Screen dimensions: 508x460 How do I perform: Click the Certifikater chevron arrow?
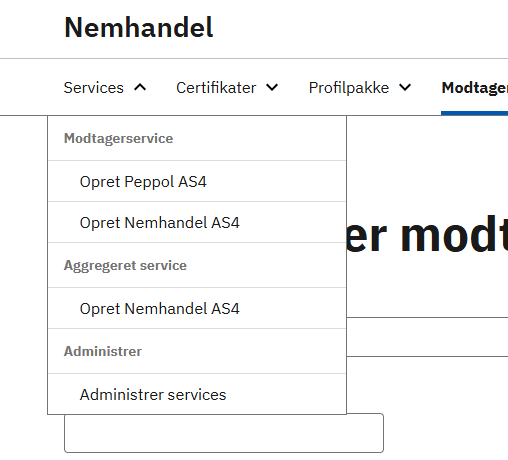pos(272,88)
